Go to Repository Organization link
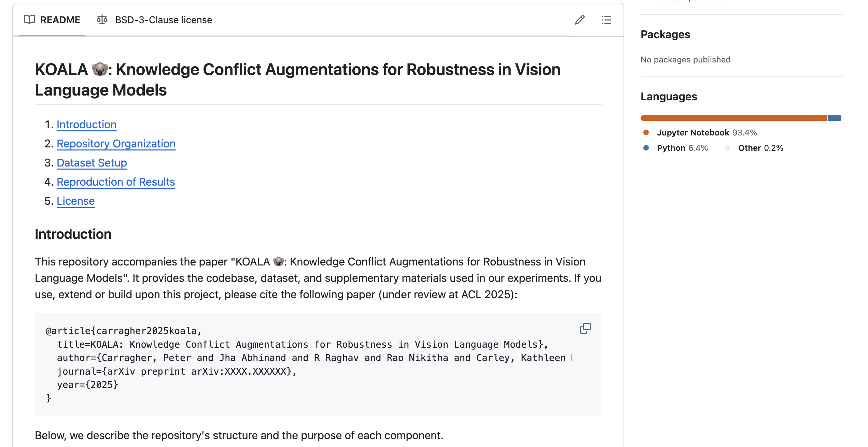 tap(116, 144)
